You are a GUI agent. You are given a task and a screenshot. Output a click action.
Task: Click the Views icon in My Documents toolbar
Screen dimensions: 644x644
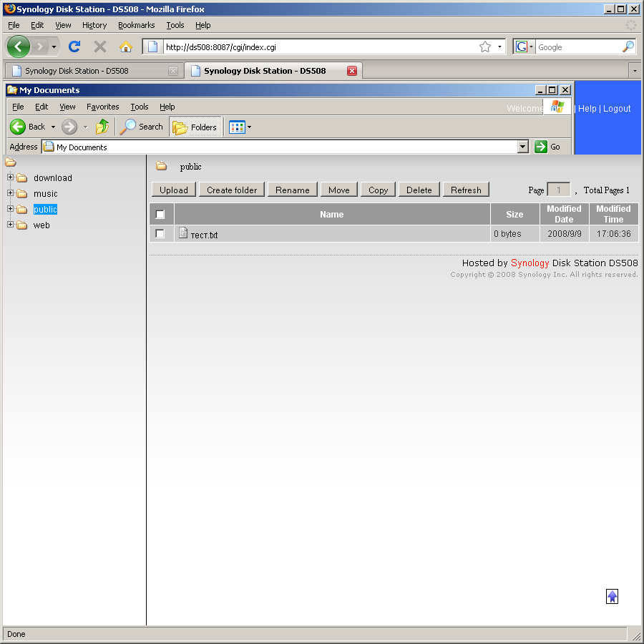tap(237, 127)
